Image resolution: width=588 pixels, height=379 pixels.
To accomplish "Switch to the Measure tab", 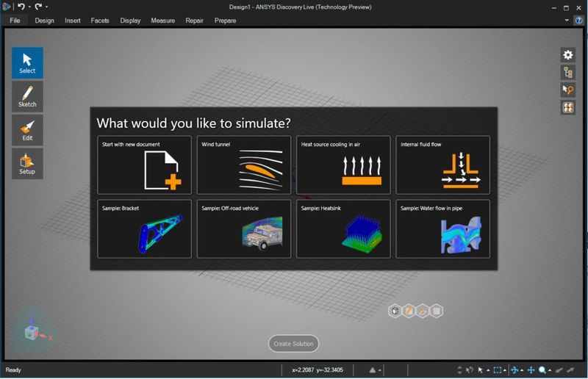I will tap(162, 21).
